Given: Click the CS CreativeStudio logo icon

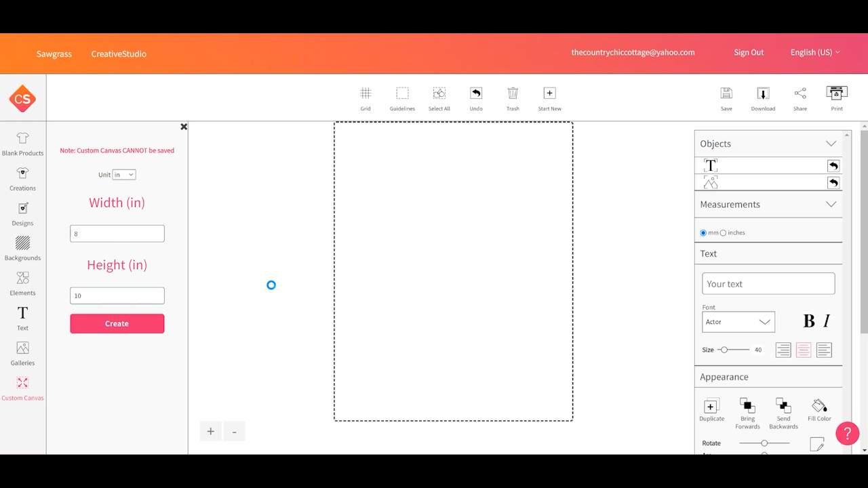Looking at the screenshot, I should pyautogui.click(x=22, y=99).
